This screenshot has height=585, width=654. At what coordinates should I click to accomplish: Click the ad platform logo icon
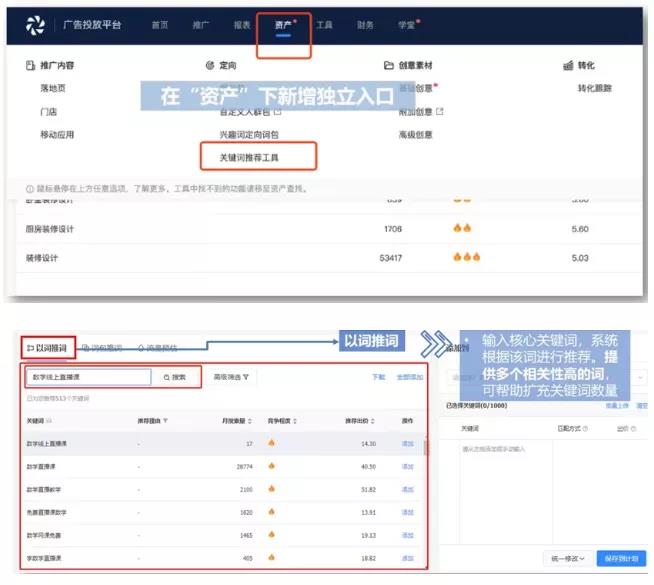pyautogui.click(x=35, y=25)
